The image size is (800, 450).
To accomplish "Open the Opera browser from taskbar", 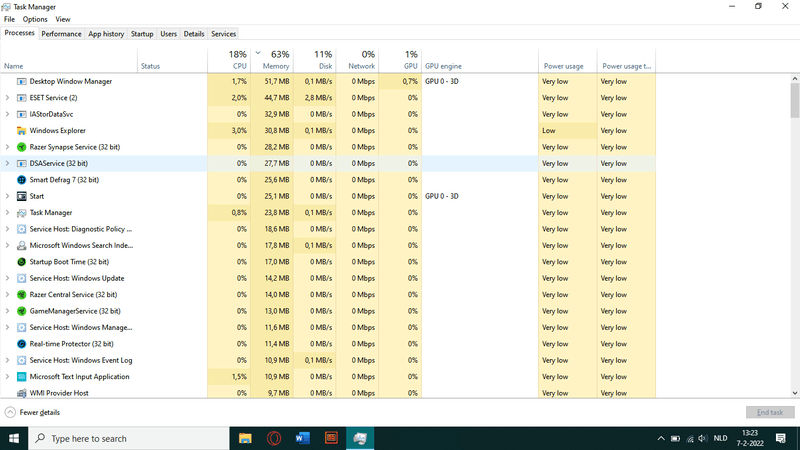I will pos(274,438).
